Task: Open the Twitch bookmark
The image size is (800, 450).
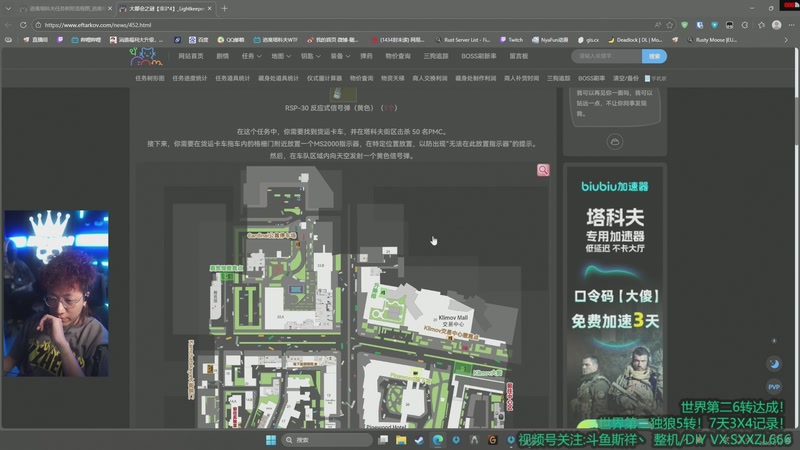Action: (511, 40)
